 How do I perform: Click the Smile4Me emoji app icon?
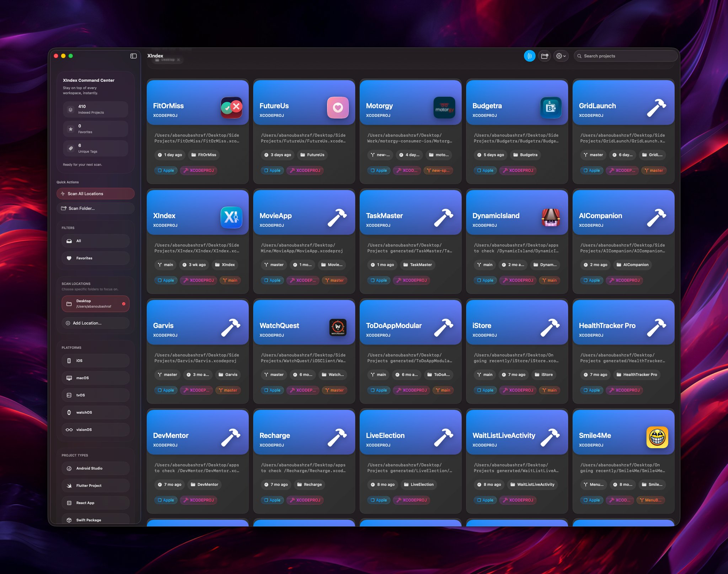point(657,437)
